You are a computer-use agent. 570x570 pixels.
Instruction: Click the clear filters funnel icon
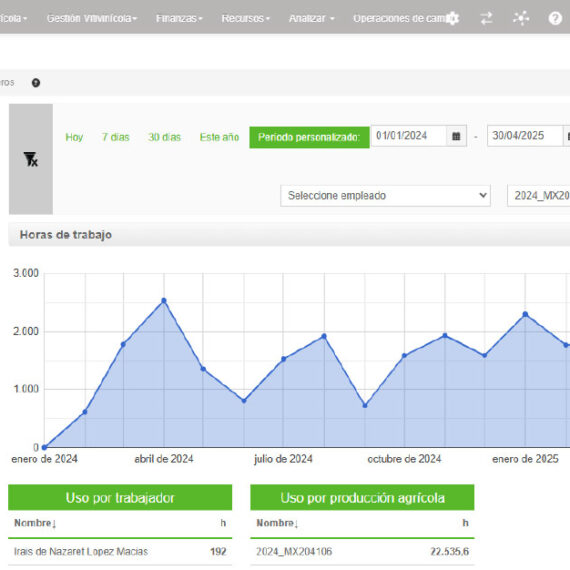point(31,159)
